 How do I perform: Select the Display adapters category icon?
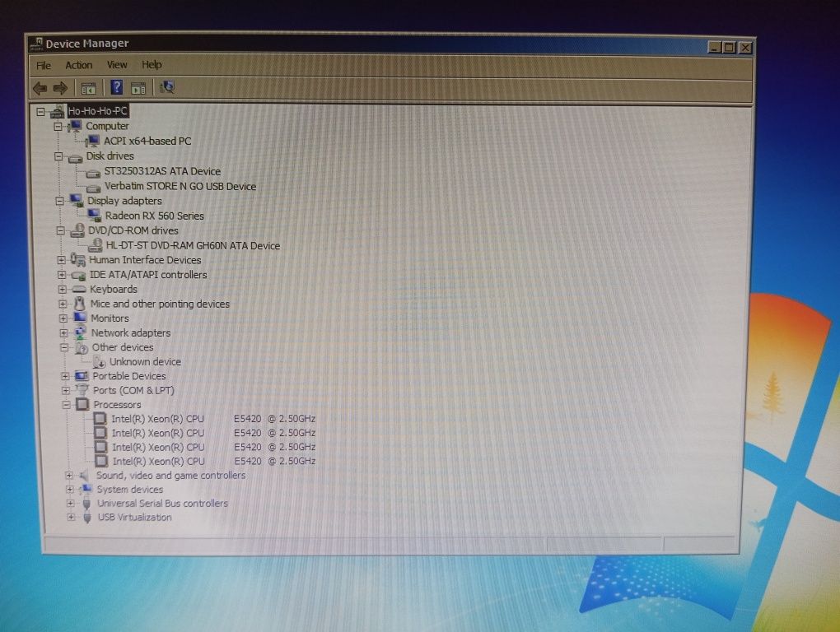[x=77, y=201]
